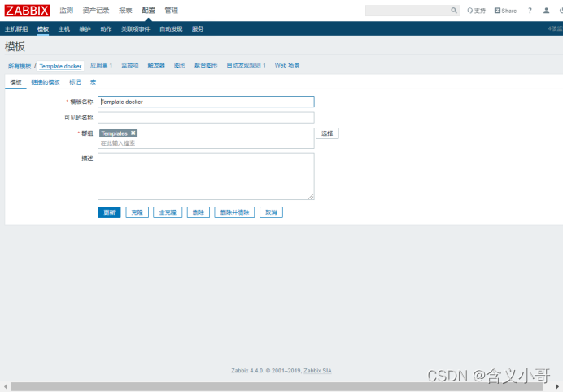This screenshot has width=563, height=392.
Task: Click the top search input box
Action: pos(408,11)
